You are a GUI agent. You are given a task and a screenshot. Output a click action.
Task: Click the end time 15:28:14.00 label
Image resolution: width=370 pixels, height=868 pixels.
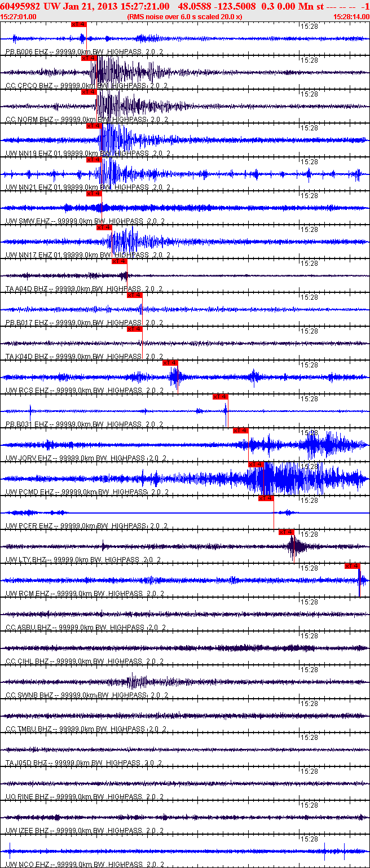tap(351, 16)
